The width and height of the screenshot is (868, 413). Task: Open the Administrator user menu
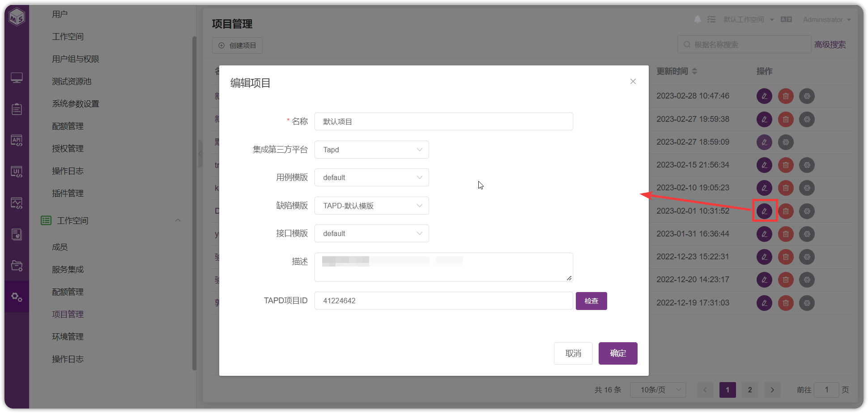827,19
